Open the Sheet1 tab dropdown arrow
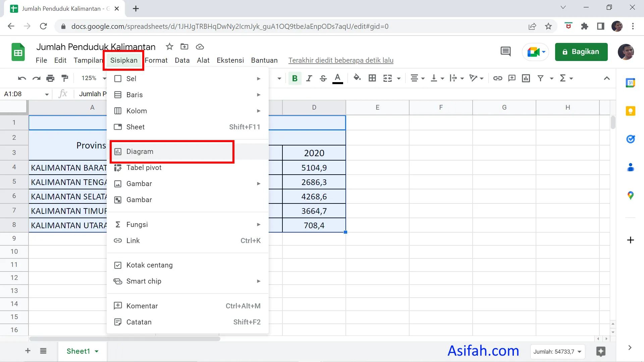This screenshot has height=362, width=644. pyautogui.click(x=97, y=351)
